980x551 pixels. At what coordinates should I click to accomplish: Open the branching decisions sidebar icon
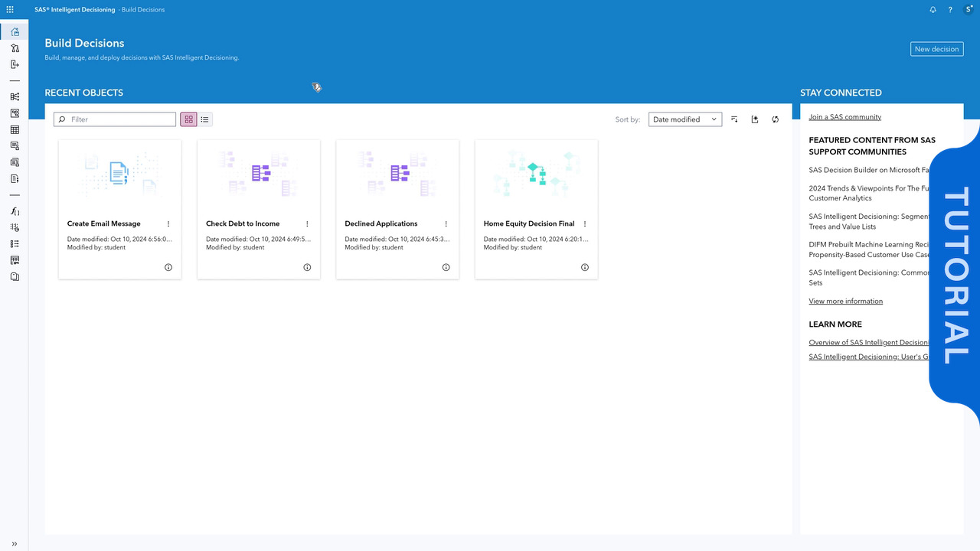pos(15,97)
